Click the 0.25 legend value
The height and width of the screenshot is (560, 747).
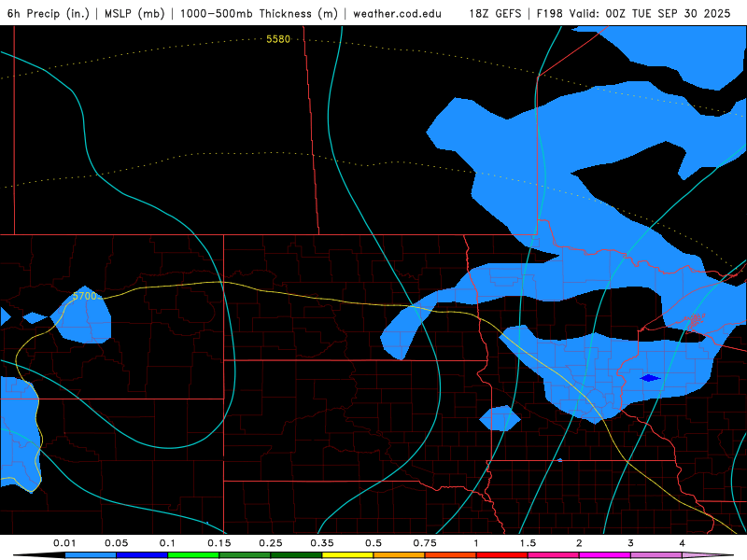click(271, 543)
